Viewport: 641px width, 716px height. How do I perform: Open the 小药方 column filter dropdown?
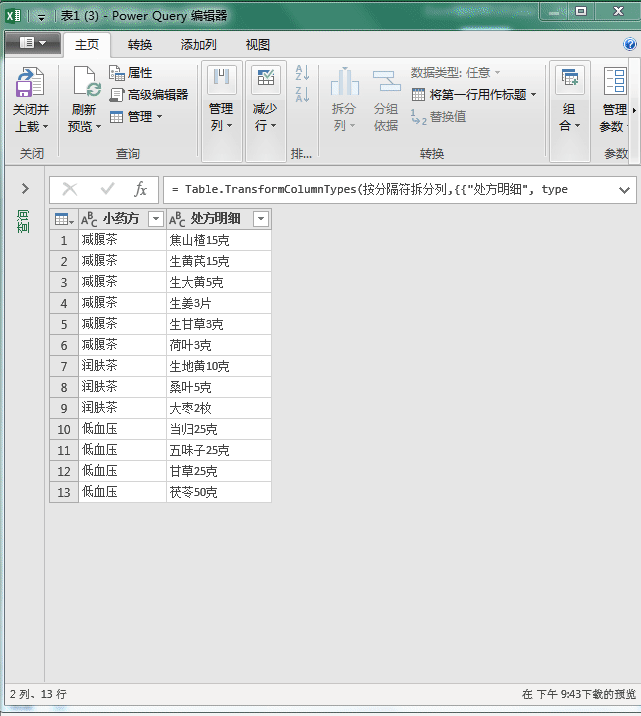(156, 219)
